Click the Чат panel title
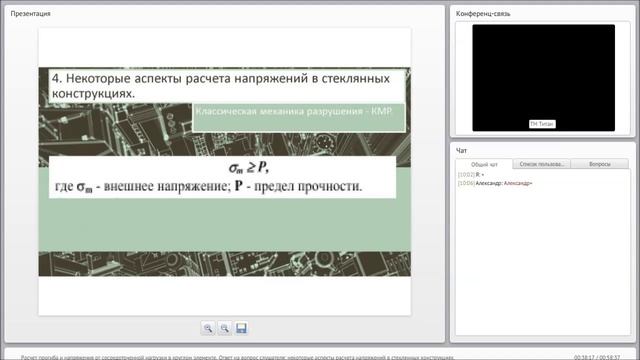 461,151
